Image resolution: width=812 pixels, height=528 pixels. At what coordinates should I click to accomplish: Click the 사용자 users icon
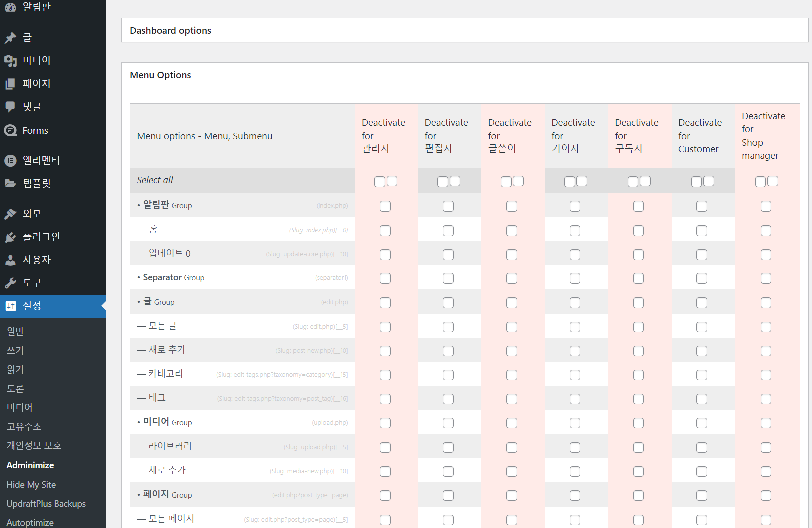pos(10,260)
